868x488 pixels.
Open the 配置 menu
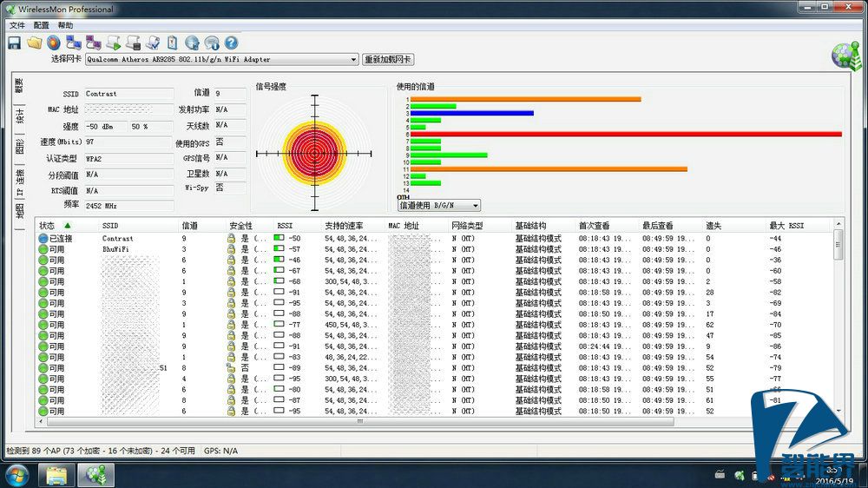coord(42,25)
